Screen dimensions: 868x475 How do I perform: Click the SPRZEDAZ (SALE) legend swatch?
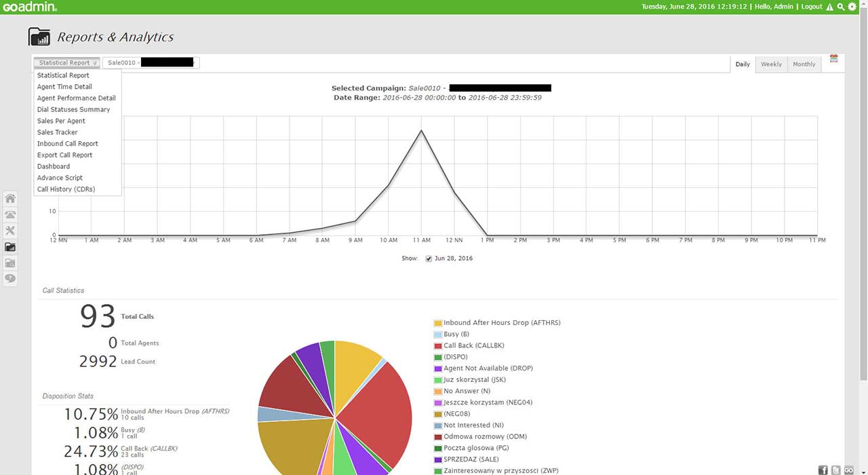[438, 460]
